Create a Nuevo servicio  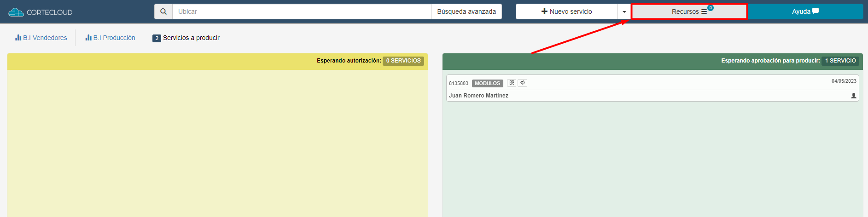tap(566, 11)
